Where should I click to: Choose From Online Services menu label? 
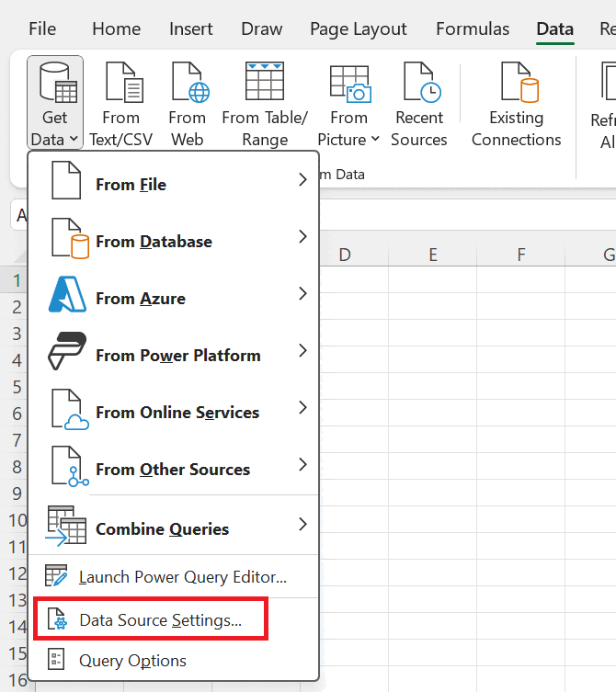(x=177, y=413)
